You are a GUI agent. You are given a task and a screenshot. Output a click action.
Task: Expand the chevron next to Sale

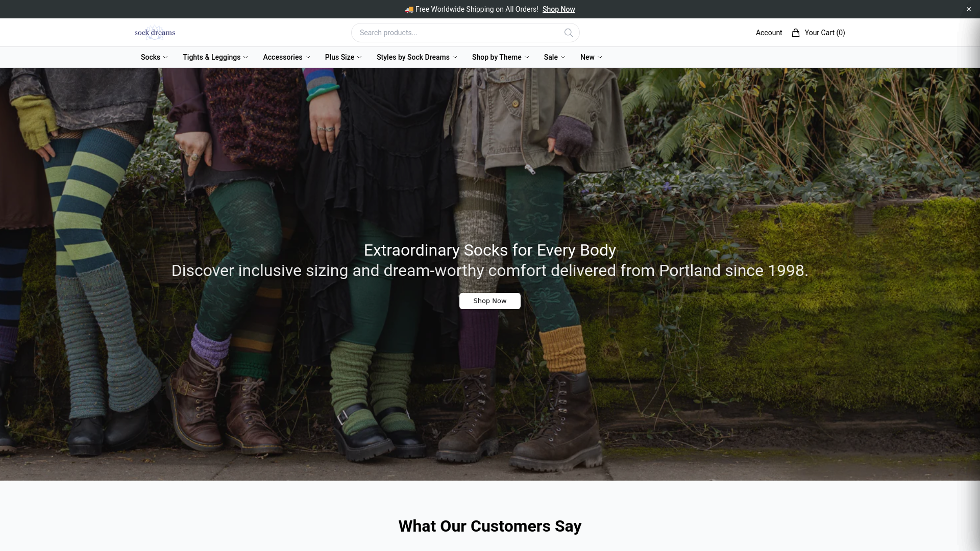[x=563, y=57]
